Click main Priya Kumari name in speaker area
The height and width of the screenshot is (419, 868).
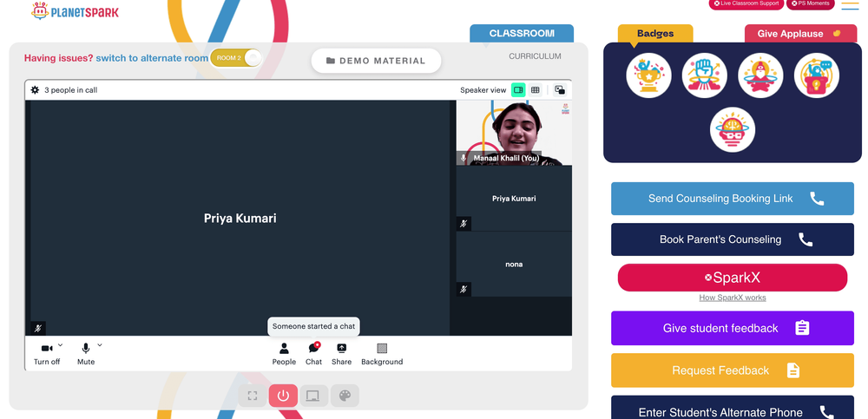click(240, 218)
